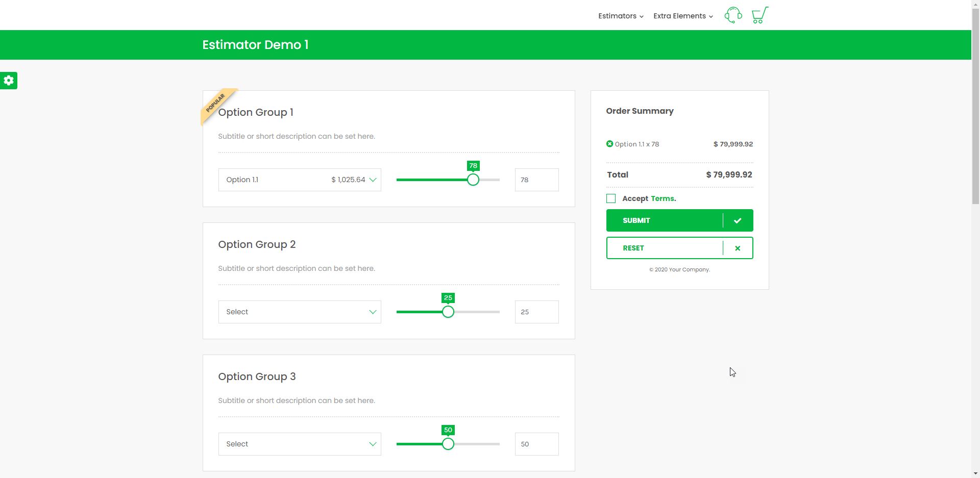Click the Option Group 2 slider handle
The image size is (980, 478).
(x=448, y=312)
